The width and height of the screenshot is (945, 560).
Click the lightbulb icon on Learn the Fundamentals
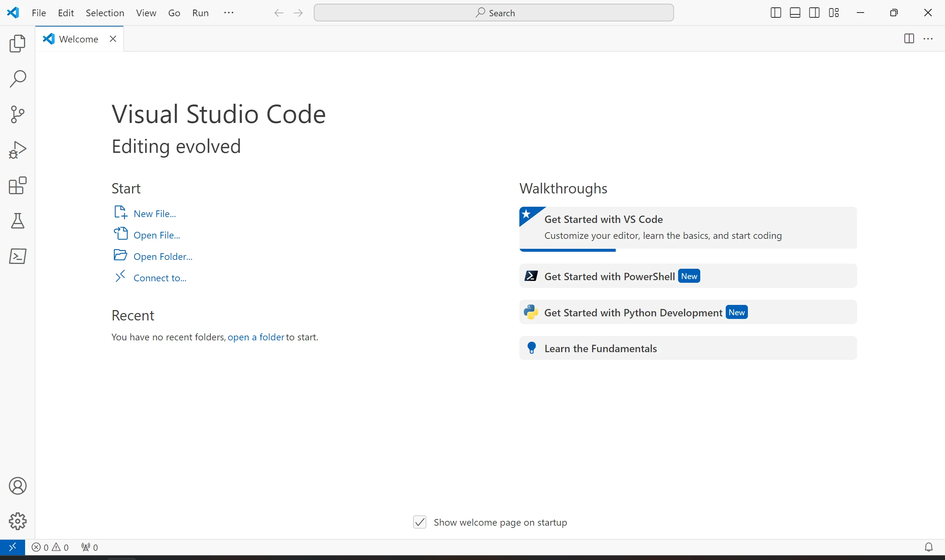[x=531, y=347]
